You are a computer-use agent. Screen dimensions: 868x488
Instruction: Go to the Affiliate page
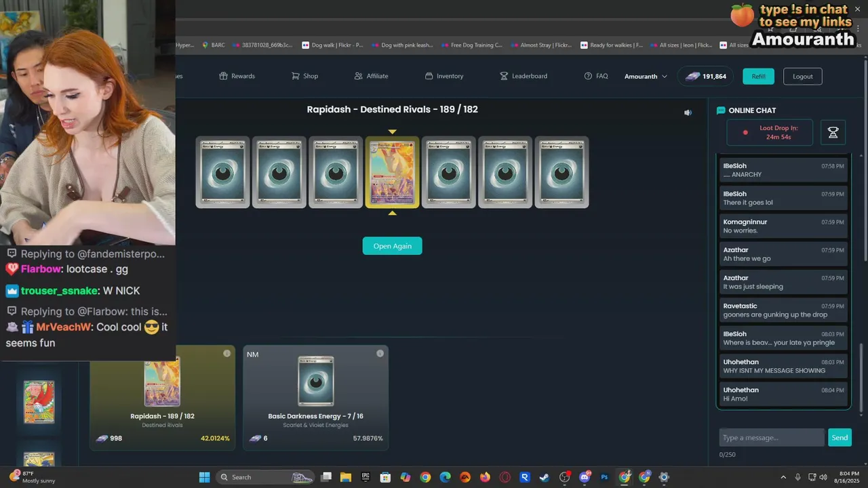click(x=371, y=76)
